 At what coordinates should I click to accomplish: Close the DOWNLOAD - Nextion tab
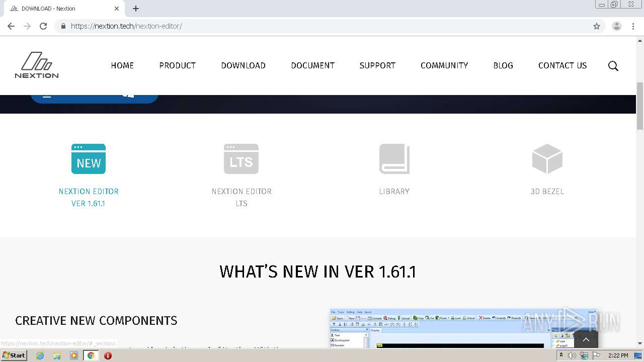[117, 9]
